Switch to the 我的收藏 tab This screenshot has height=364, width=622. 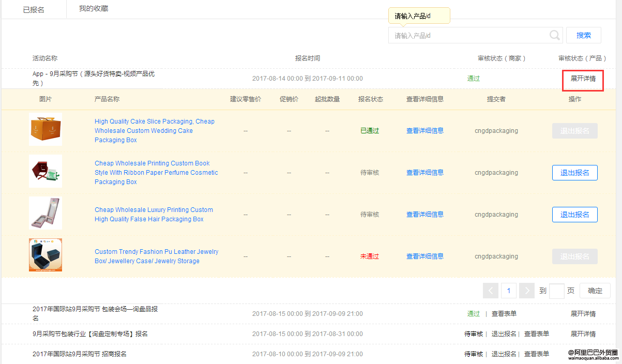tap(94, 9)
